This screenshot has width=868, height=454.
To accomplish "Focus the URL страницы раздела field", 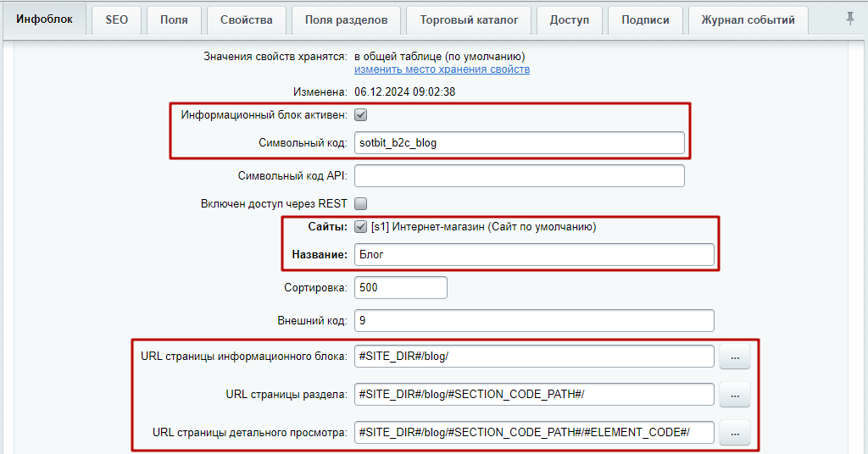I will [534, 394].
